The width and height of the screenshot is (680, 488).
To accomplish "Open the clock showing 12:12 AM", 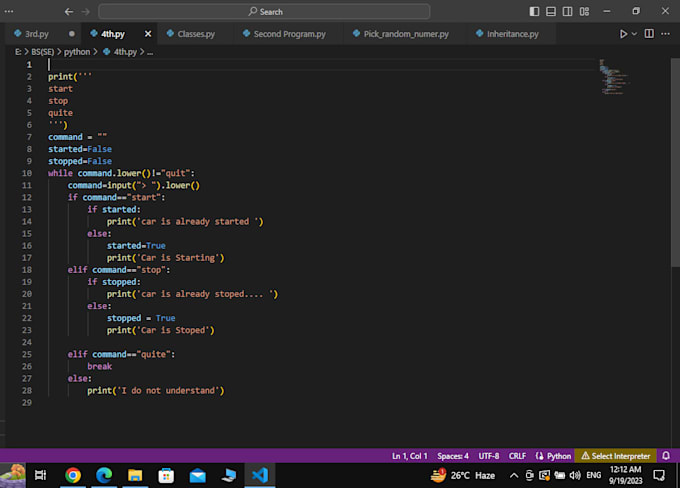I will [x=625, y=475].
